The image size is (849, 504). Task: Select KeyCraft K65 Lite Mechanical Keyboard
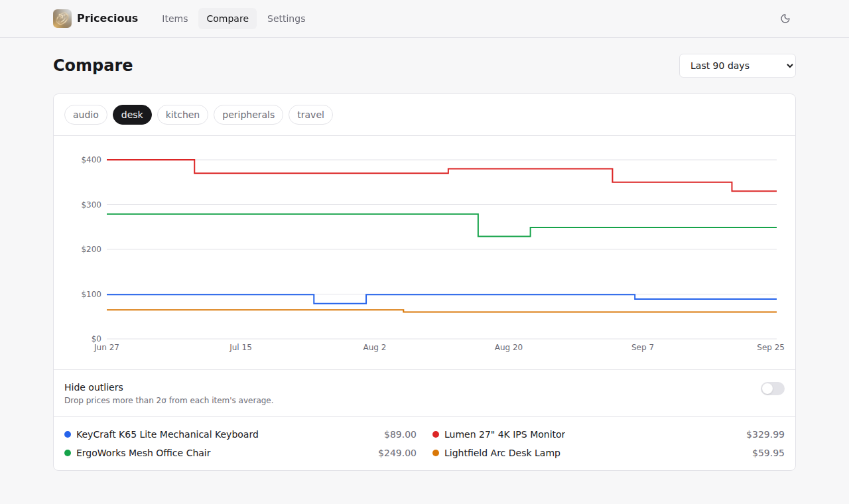(167, 434)
